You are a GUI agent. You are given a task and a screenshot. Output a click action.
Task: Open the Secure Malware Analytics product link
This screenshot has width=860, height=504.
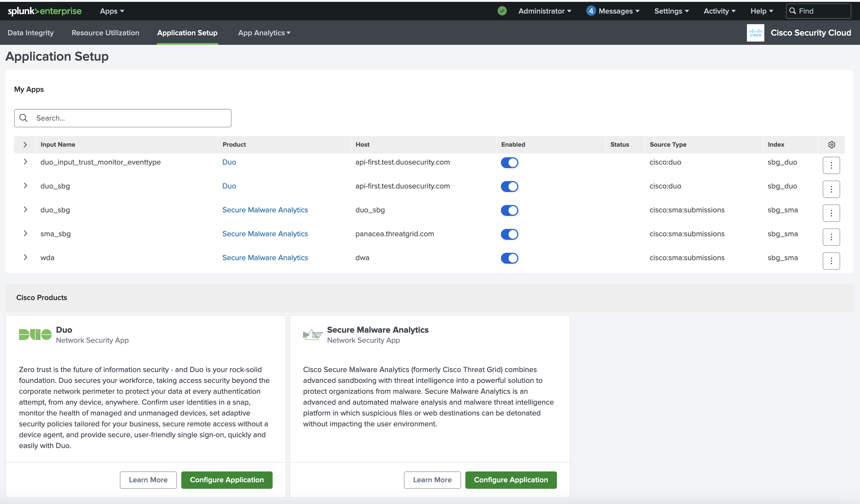(265, 210)
